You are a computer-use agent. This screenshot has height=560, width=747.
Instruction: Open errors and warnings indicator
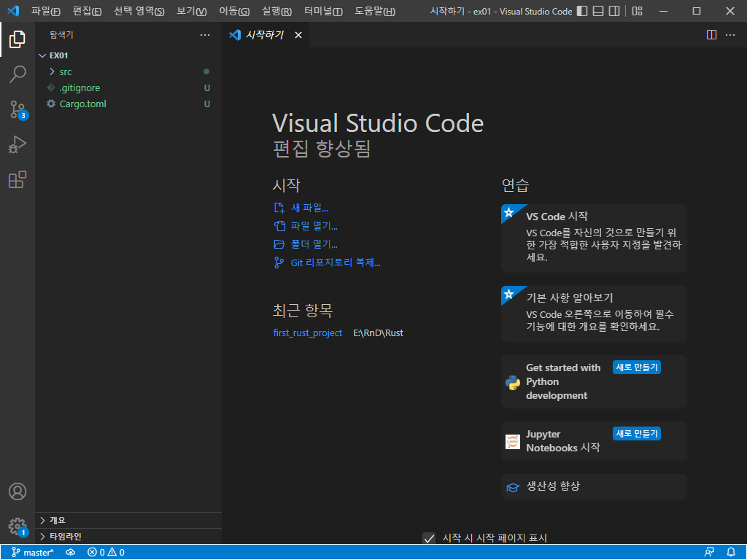click(106, 553)
